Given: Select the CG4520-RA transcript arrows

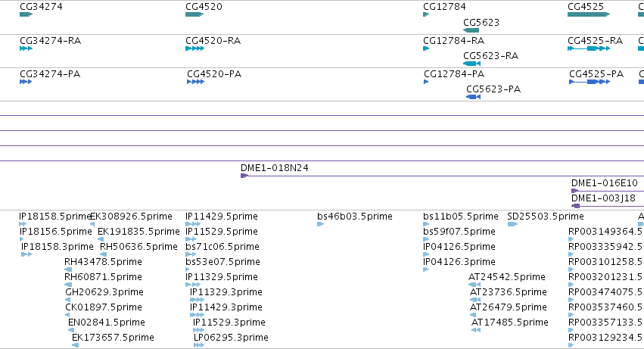Looking at the screenshot, I should tap(194, 48).
